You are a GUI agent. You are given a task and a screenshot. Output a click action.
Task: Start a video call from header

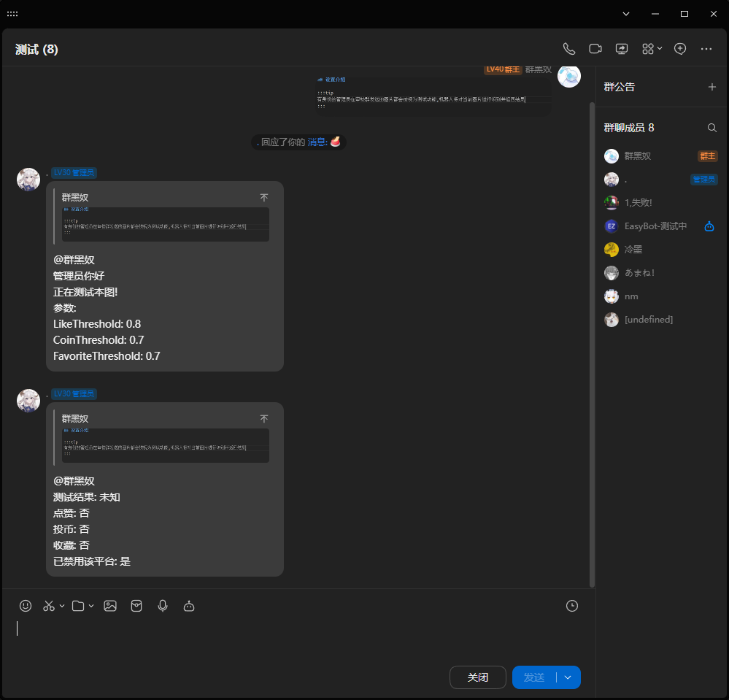point(595,49)
